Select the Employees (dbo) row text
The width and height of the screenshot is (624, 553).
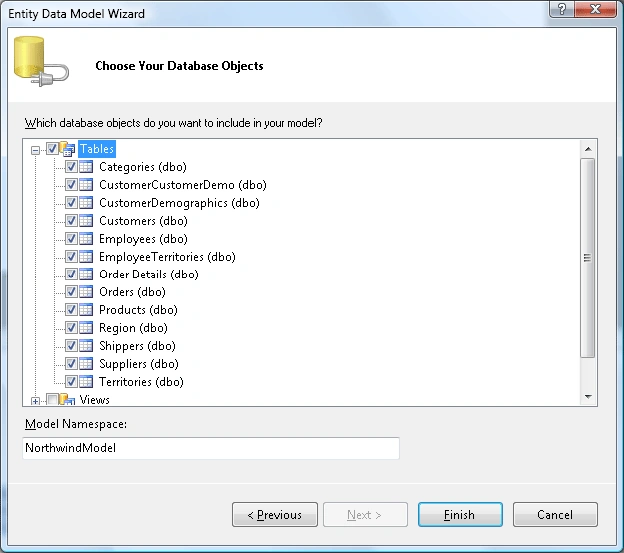pos(143,238)
